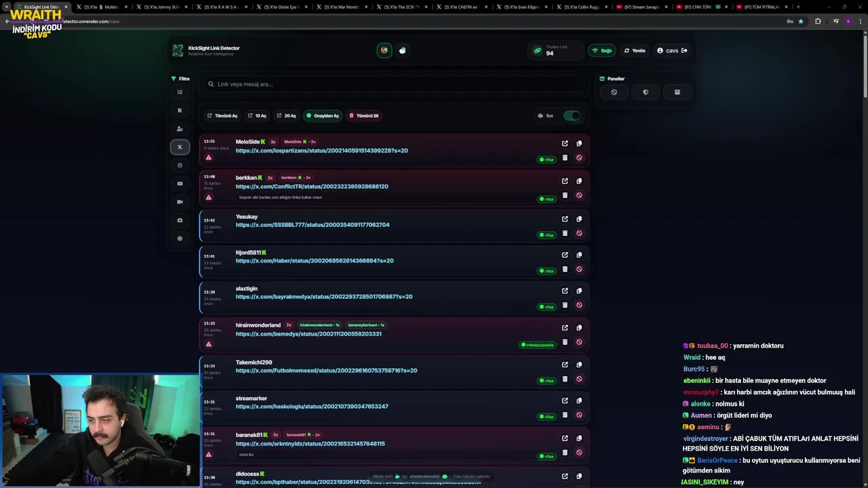Delete the Takemichi299 entry
The width and height of the screenshot is (868, 488).
(565, 379)
